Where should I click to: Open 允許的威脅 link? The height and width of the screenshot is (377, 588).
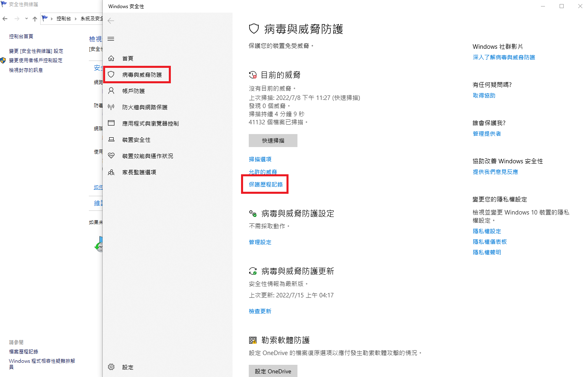pyautogui.click(x=263, y=172)
